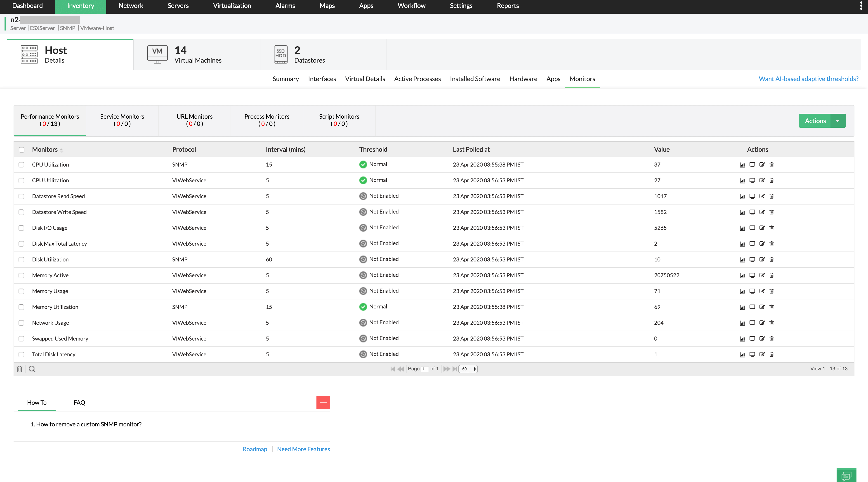Image resolution: width=868 pixels, height=482 pixels.
Task: Open the search icon below the monitors table
Action: coord(32,369)
